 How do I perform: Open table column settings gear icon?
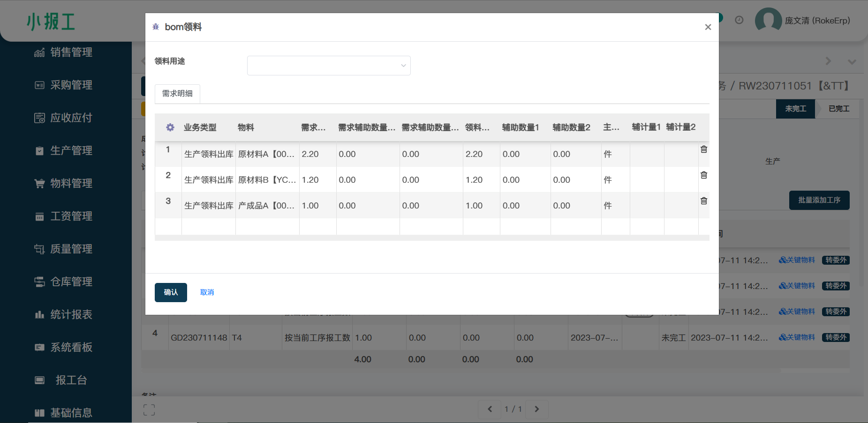pyautogui.click(x=170, y=127)
